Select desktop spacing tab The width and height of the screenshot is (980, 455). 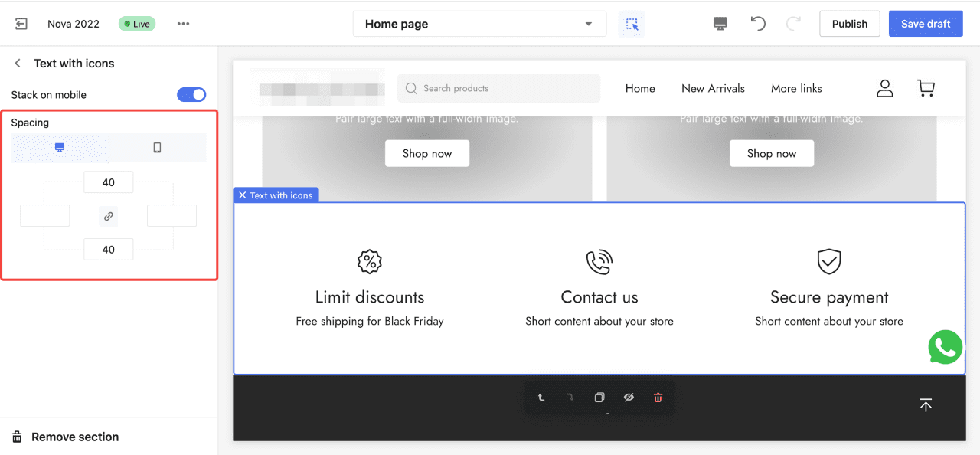point(60,148)
